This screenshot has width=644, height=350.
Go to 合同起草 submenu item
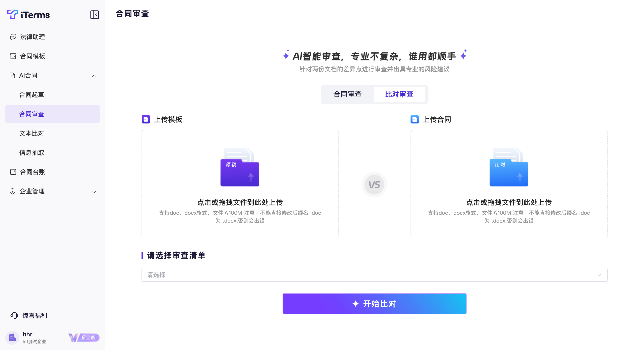pos(32,95)
